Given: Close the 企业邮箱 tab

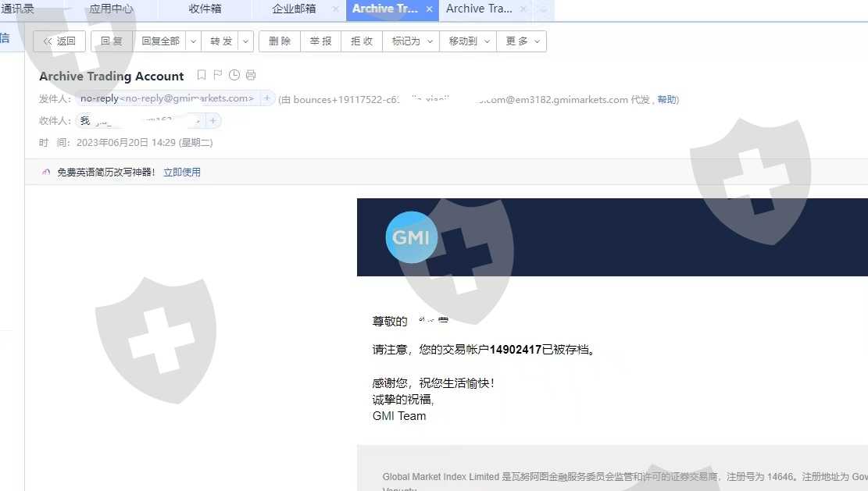Looking at the screenshot, I should [335, 9].
